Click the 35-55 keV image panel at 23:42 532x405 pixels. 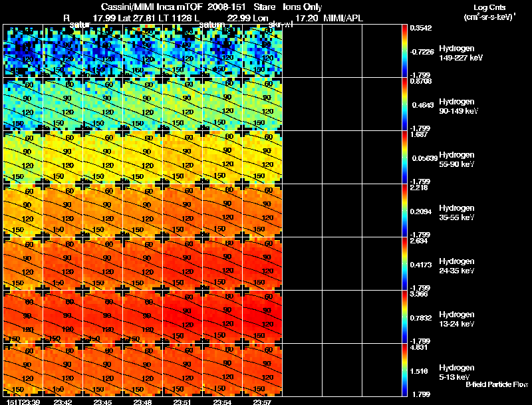tap(63, 211)
